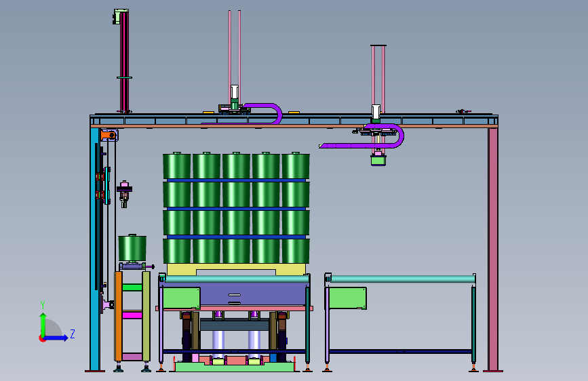This screenshot has height=381, width=588.
Task: Select the orange upright of the left stand
Action: click(119, 316)
